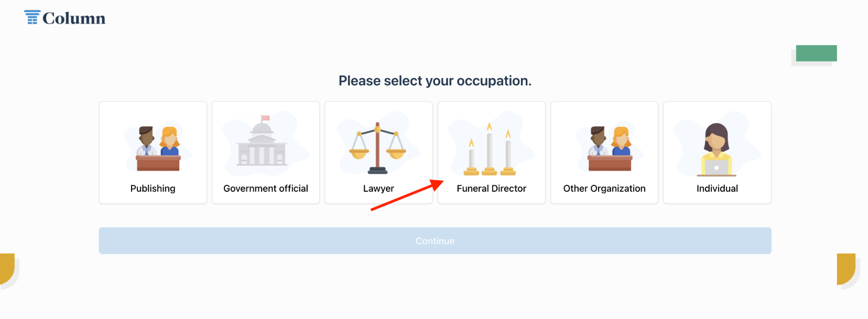Image resolution: width=868 pixels, height=319 pixels.
Task: Click the Continue button
Action: pyautogui.click(x=435, y=241)
